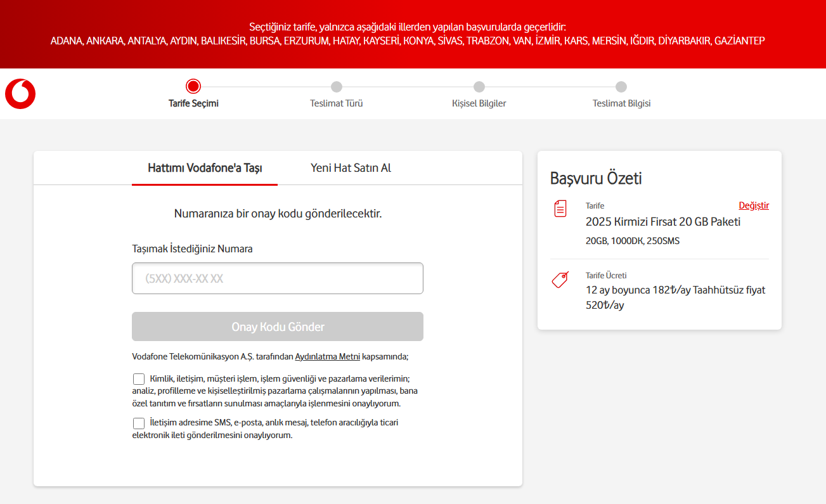Tick the commercial electronic messages consent checkbox
The height and width of the screenshot is (504, 826).
pos(139,423)
